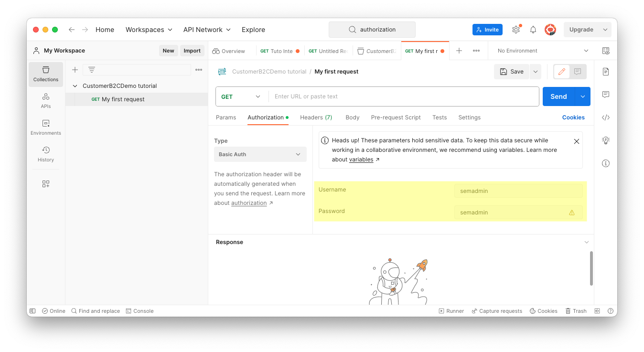Switch to the Settings tab
This screenshot has height=352, width=644.
click(x=470, y=117)
